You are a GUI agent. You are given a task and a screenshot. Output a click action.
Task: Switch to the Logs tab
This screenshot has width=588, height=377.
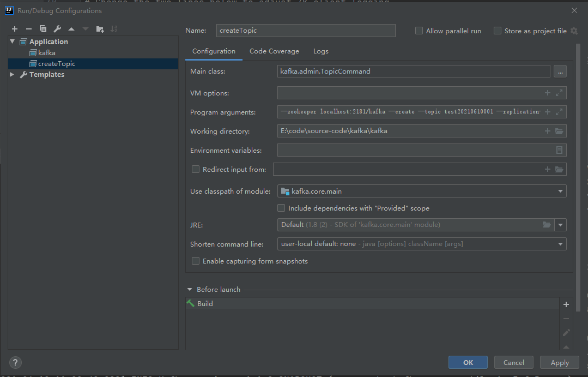320,51
